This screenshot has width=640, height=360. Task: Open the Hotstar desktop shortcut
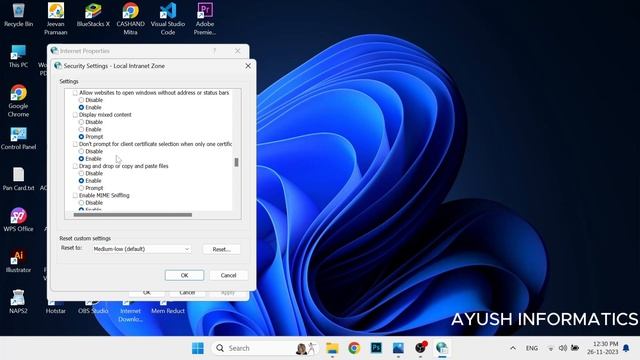coord(56,307)
